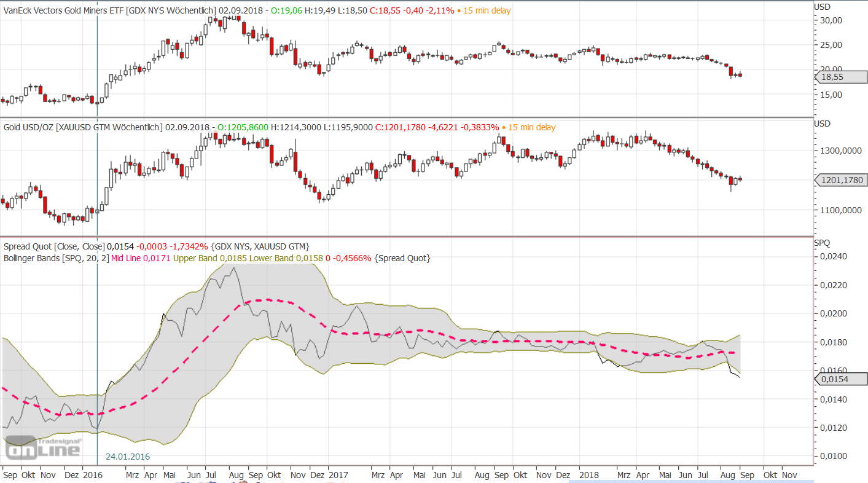This screenshot has width=868, height=483.
Task: Select the 1201,1780 gold price tag
Action: click(x=840, y=180)
